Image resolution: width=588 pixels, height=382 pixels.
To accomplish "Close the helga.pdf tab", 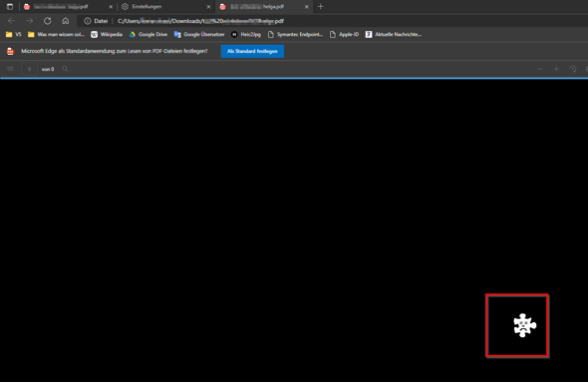I will coord(306,7).
